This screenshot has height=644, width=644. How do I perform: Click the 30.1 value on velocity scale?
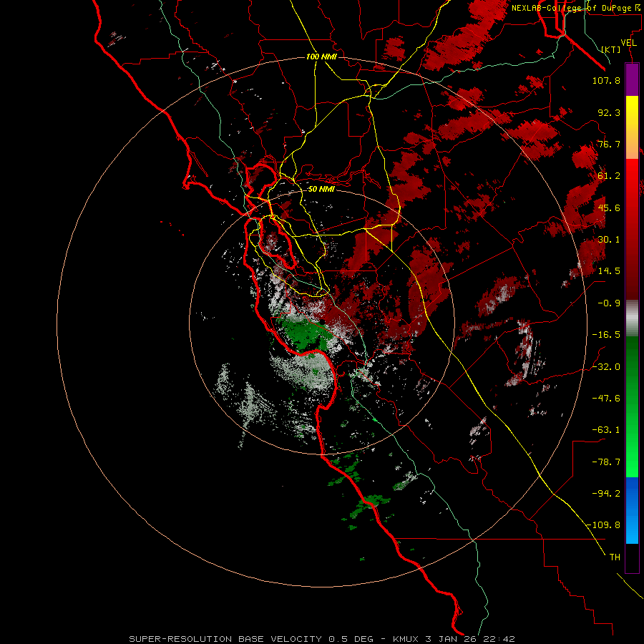tap(609, 240)
